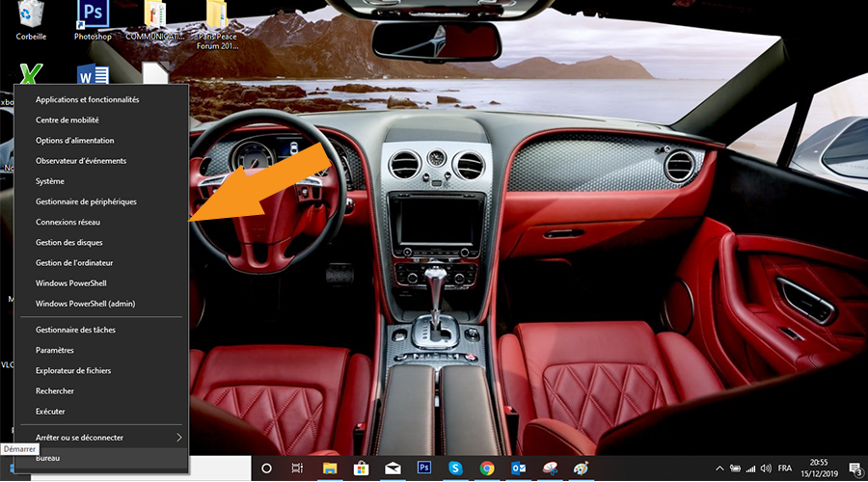The width and height of the screenshot is (868, 482).
Task: Open Options d'alimentation
Action: pos(101,141)
